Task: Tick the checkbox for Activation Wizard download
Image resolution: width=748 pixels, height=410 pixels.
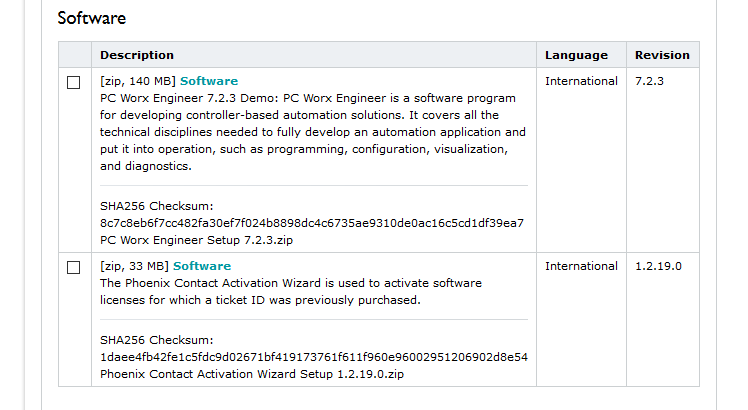Action: coord(73,267)
